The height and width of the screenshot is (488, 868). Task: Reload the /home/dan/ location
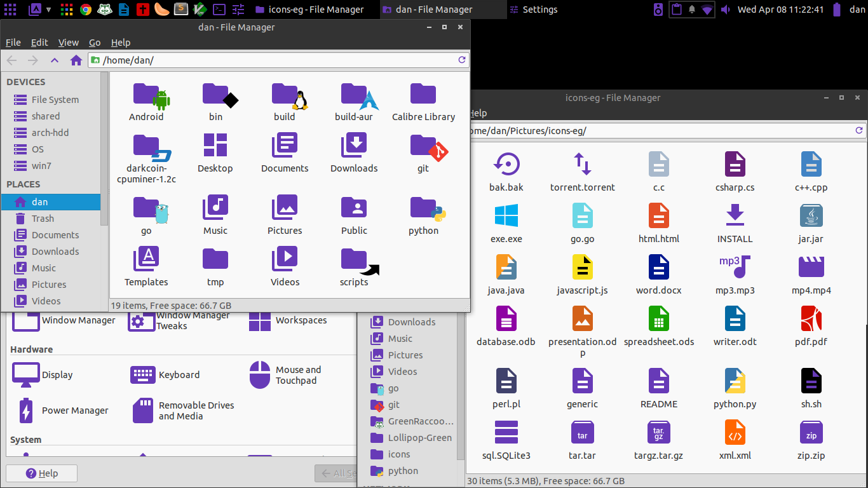point(462,60)
